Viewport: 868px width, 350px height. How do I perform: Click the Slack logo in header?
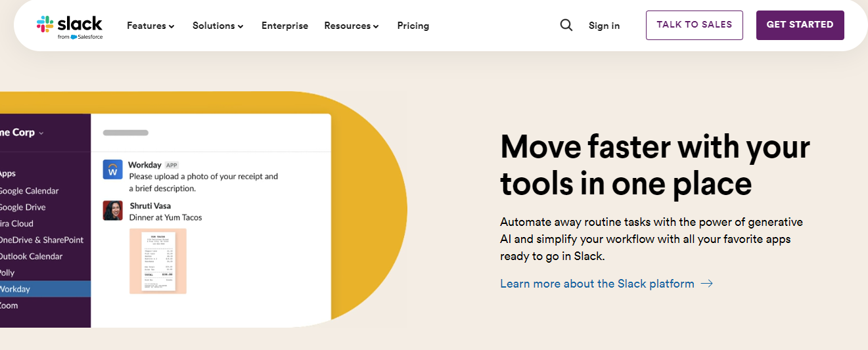(x=70, y=27)
